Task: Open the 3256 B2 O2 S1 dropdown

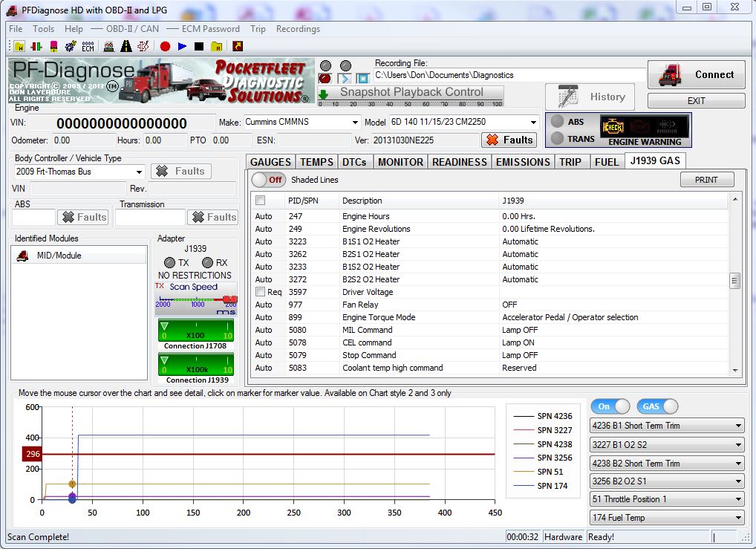Action: click(x=667, y=481)
